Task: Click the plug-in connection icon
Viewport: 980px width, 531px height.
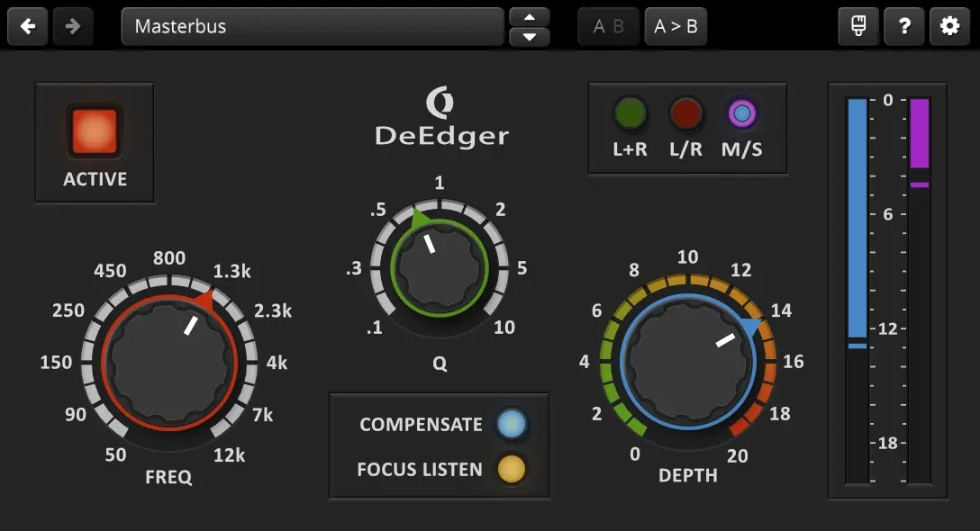Action: [x=858, y=26]
